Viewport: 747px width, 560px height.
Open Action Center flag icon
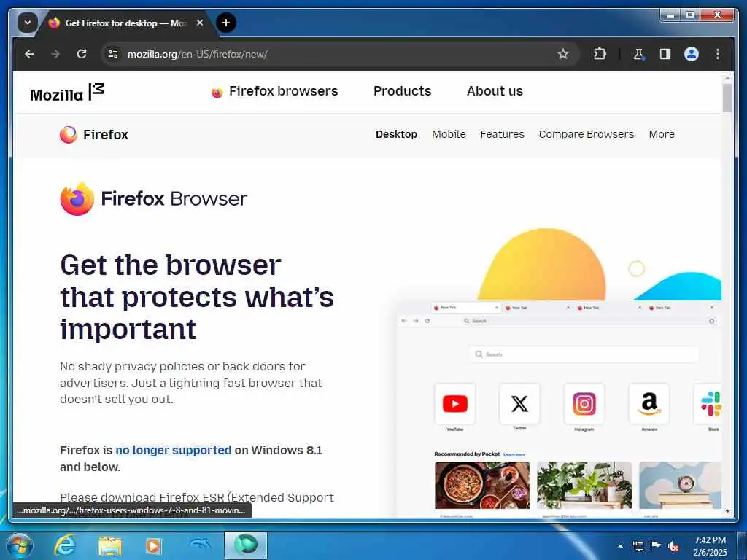click(656, 546)
